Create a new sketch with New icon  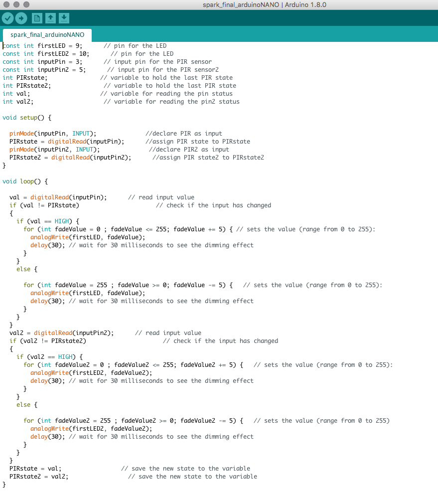click(x=37, y=18)
